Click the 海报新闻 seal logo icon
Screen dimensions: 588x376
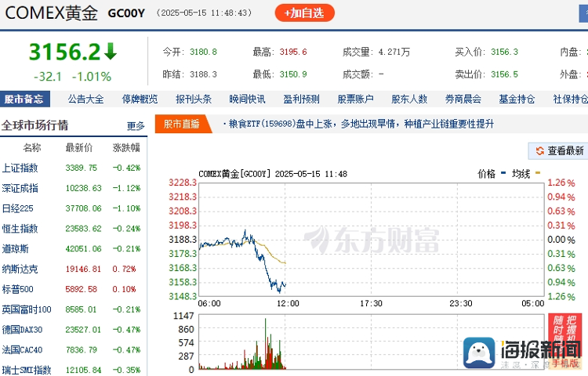(479, 352)
